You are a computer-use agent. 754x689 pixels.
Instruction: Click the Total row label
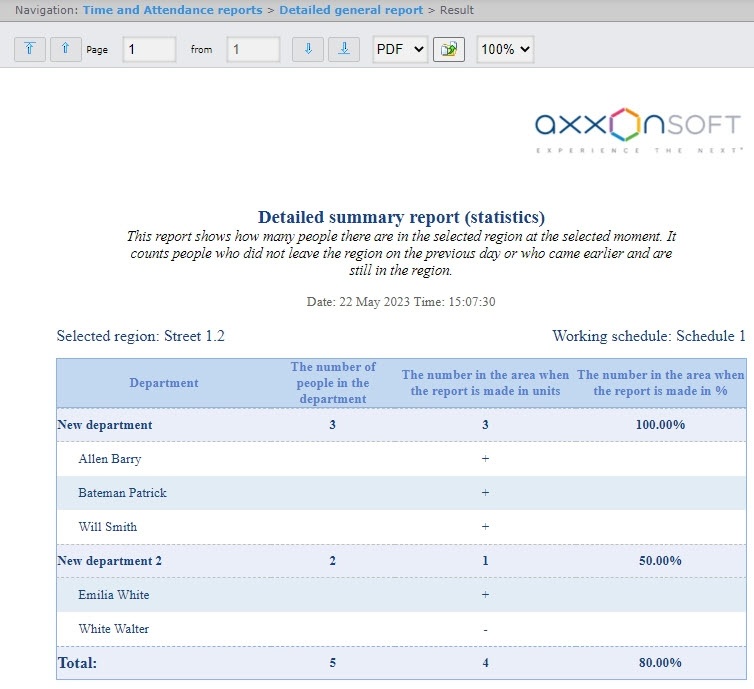[77, 662]
